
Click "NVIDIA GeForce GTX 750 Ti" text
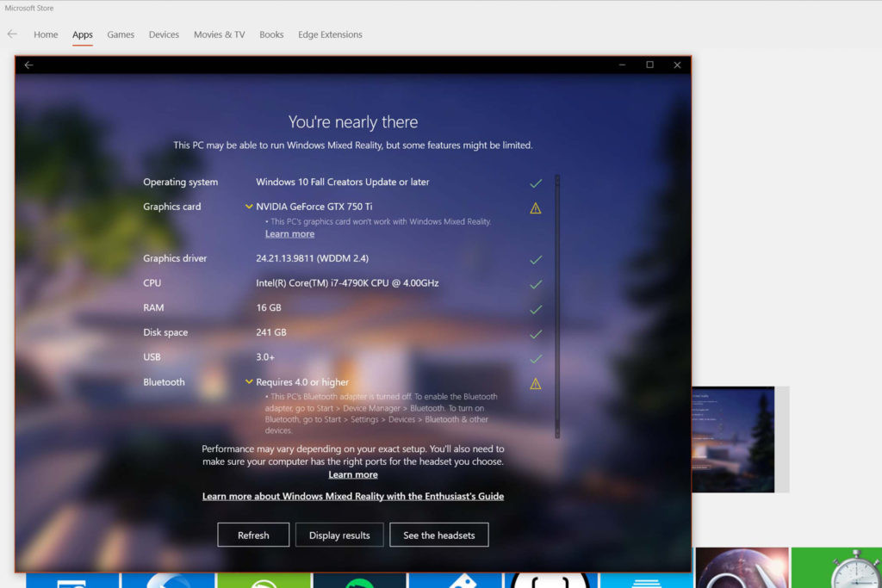314,207
